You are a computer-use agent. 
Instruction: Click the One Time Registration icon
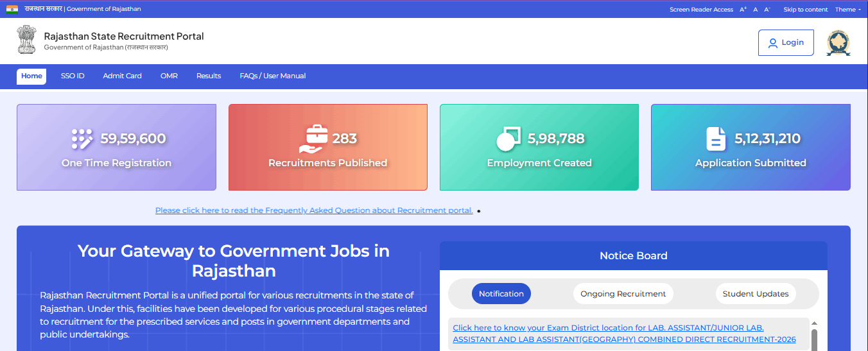pyautogui.click(x=82, y=139)
